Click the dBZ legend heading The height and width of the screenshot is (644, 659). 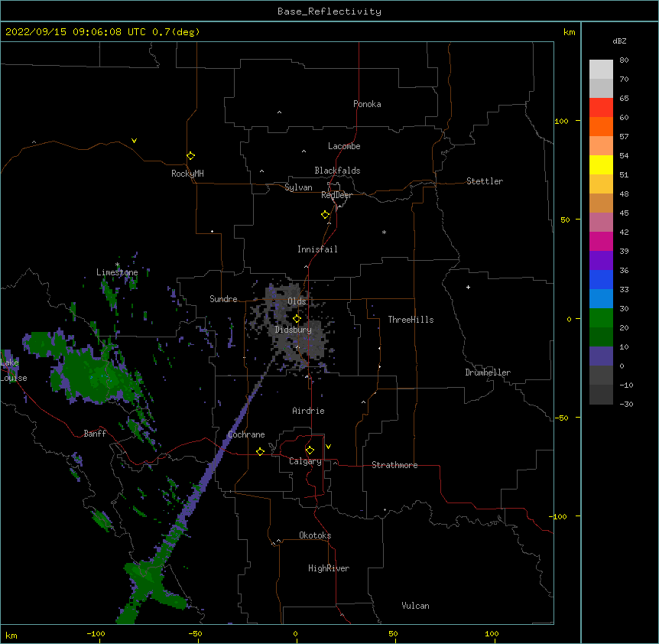tap(619, 41)
